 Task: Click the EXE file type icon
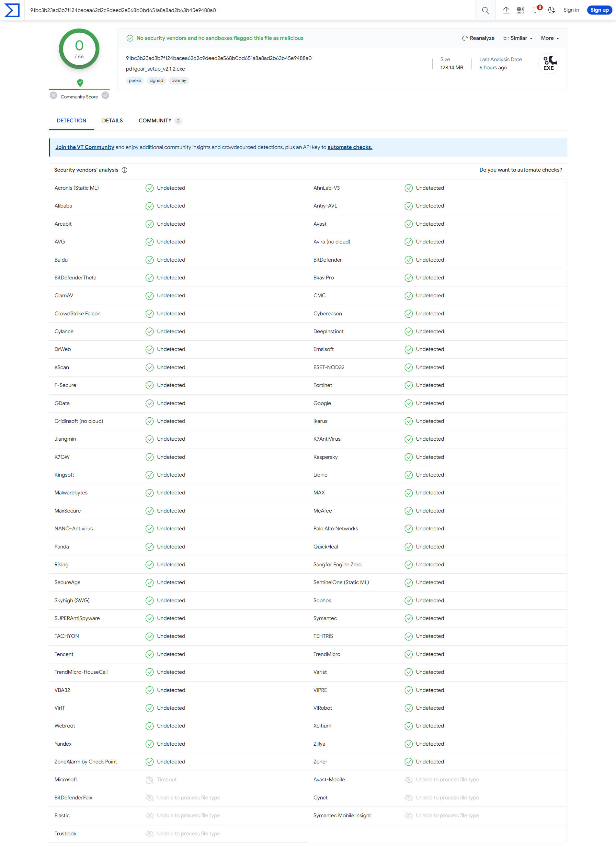pyautogui.click(x=548, y=63)
